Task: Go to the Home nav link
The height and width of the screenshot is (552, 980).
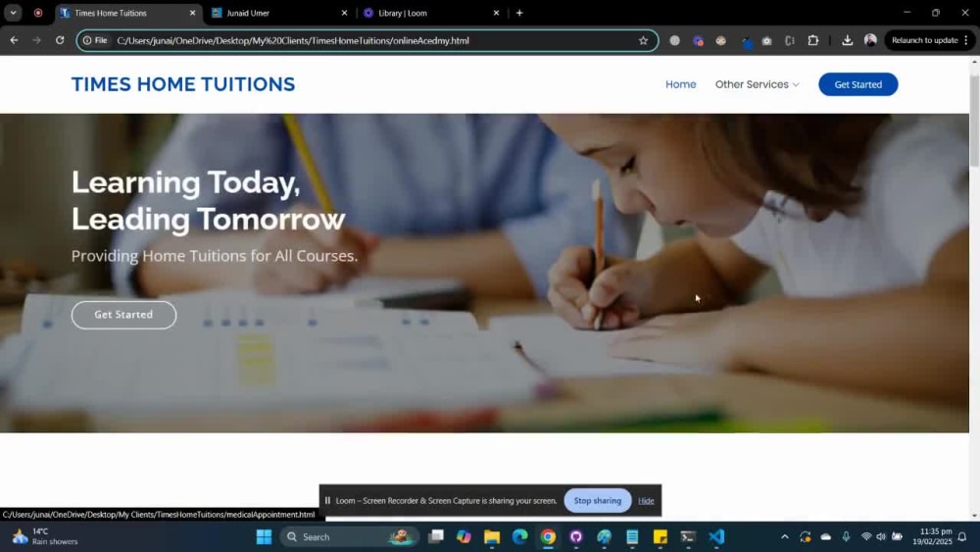Action: click(x=681, y=84)
